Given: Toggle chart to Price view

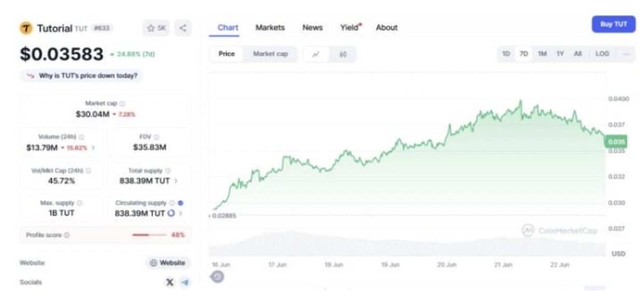Looking at the screenshot, I should (x=227, y=54).
